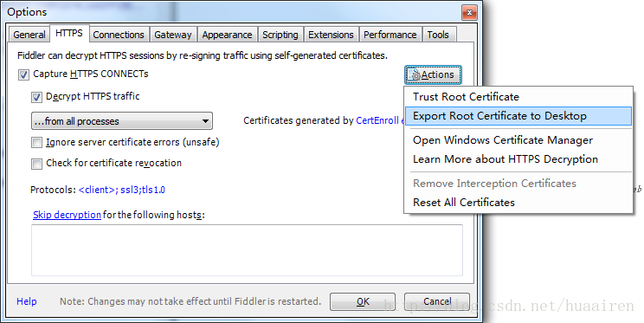The image size is (644, 323).
Task: Open the Connections tab
Action: click(119, 35)
